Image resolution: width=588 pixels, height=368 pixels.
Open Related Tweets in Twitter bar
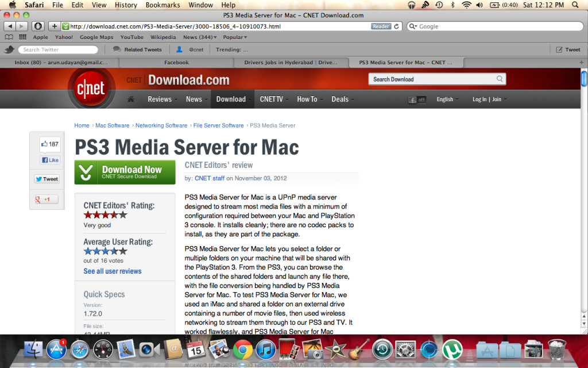tap(137, 49)
